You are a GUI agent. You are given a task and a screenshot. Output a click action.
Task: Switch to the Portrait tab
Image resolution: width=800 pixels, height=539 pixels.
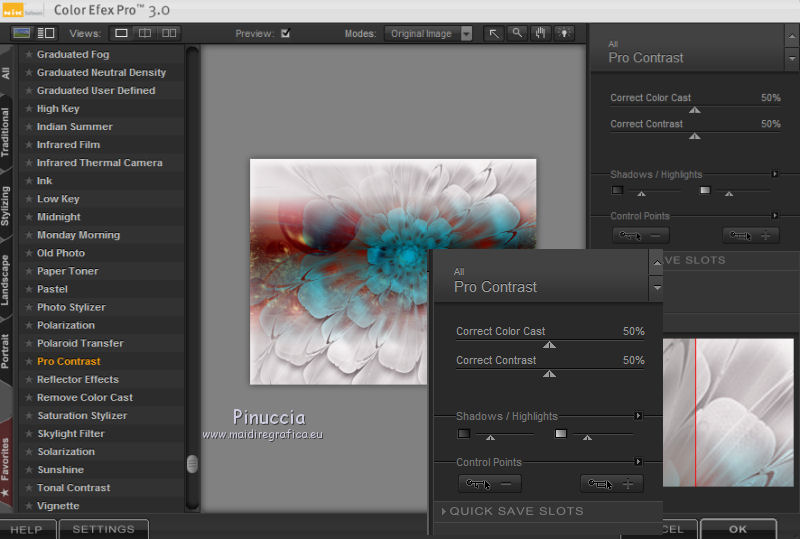click(x=6, y=351)
